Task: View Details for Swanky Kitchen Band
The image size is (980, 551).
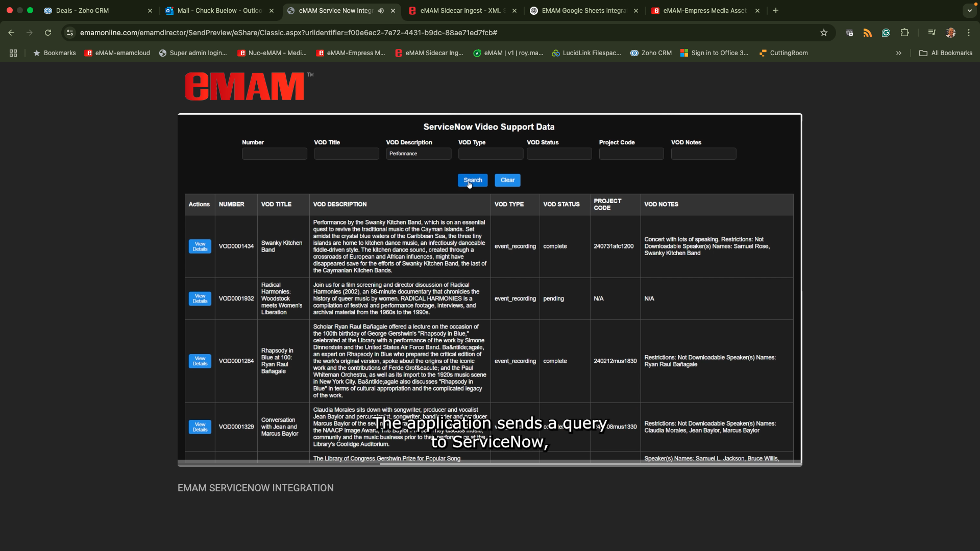Action: [x=200, y=246]
